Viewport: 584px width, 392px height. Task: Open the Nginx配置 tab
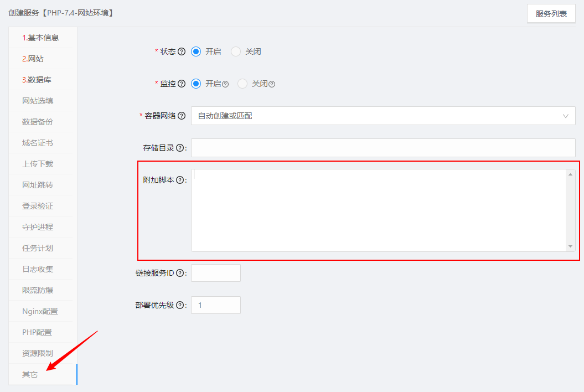pyautogui.click(x=40, y=311)
